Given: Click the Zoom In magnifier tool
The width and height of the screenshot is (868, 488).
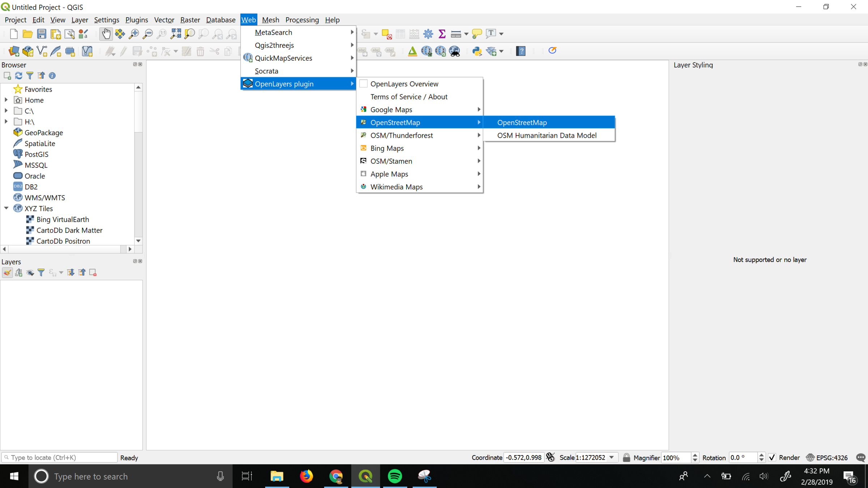Looking at the screenshot, I should pyautogui.click(x=134, y=34).
